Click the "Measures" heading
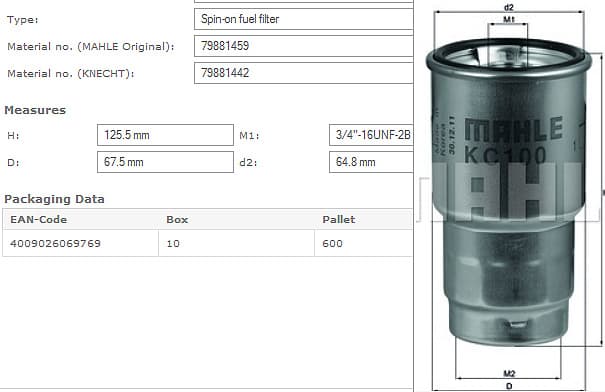 [x=35, y=110]
